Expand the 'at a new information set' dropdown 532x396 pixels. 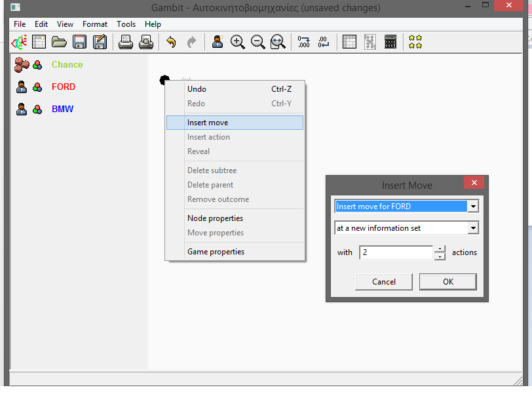(x=473, y=228)
